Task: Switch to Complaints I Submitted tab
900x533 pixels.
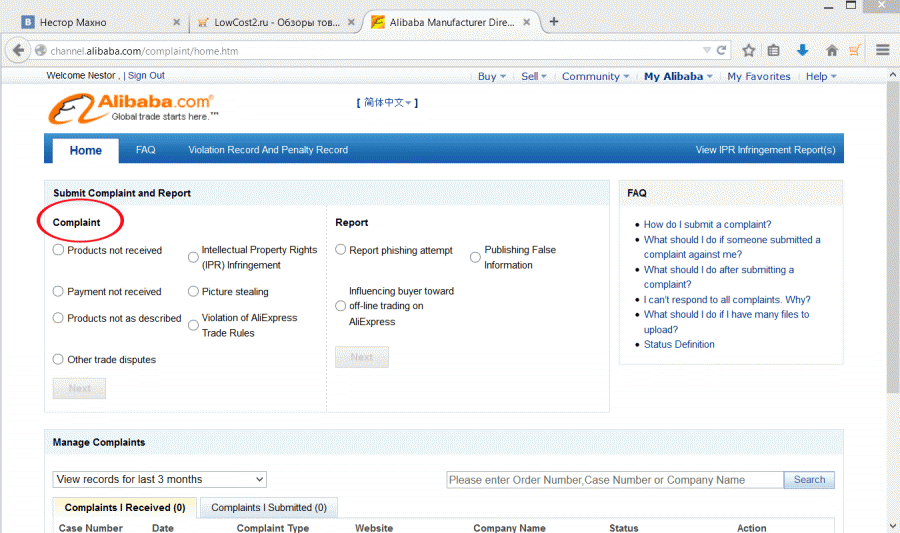Action: [269, 508]
